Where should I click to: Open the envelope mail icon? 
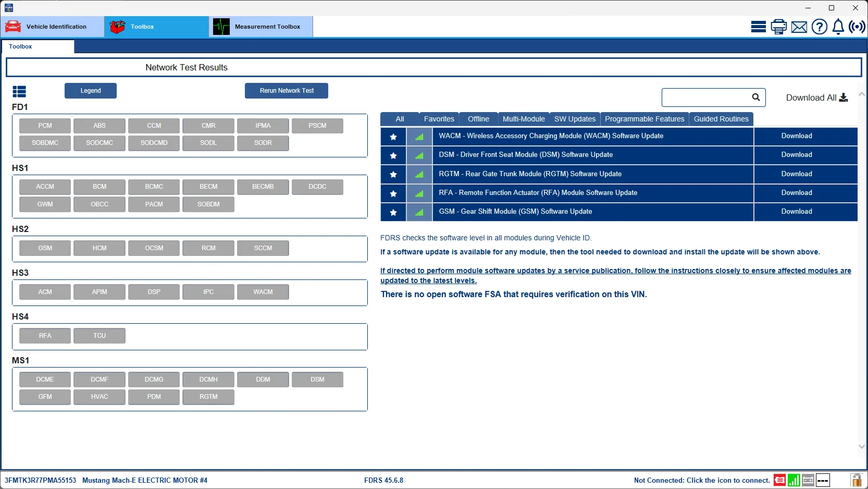coord(799,27)
